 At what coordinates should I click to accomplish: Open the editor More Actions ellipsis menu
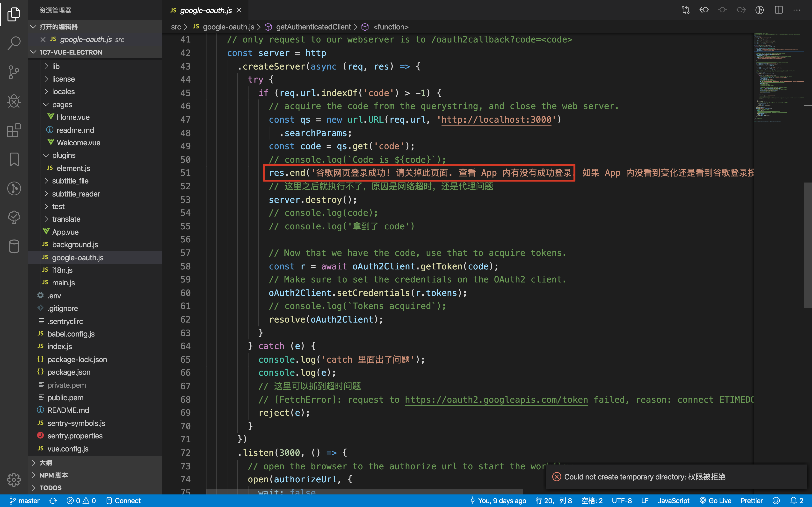[797, 10]
